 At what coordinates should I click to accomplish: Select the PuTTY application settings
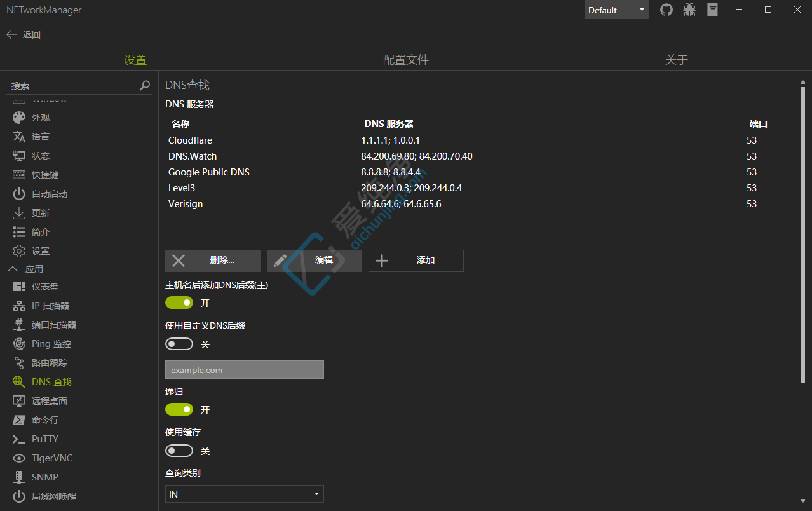pos(44,439)
